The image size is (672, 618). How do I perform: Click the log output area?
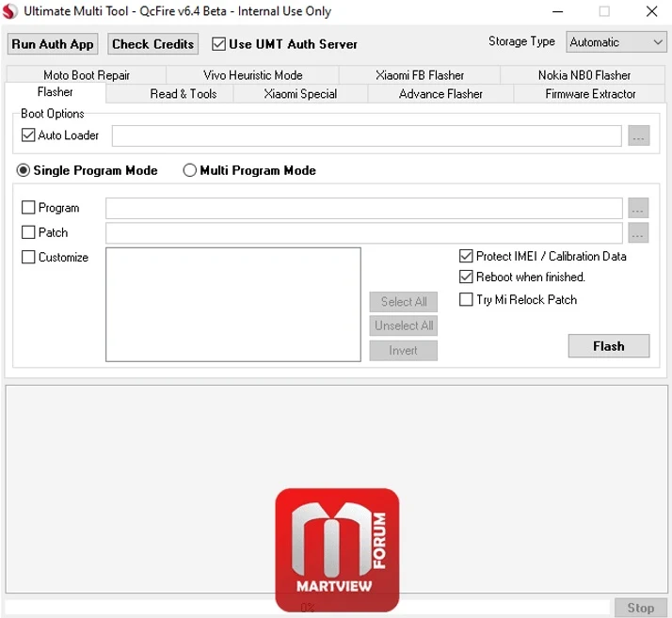point(336,488)
